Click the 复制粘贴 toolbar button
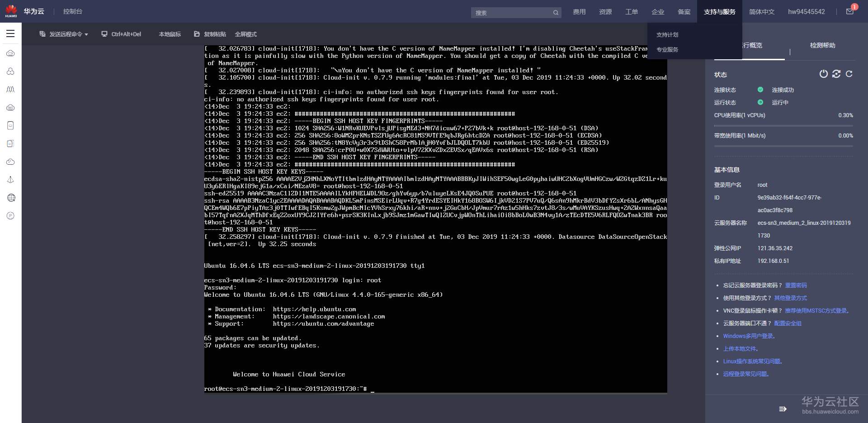This screenshot has width=868, height=423. click(215, 34)
